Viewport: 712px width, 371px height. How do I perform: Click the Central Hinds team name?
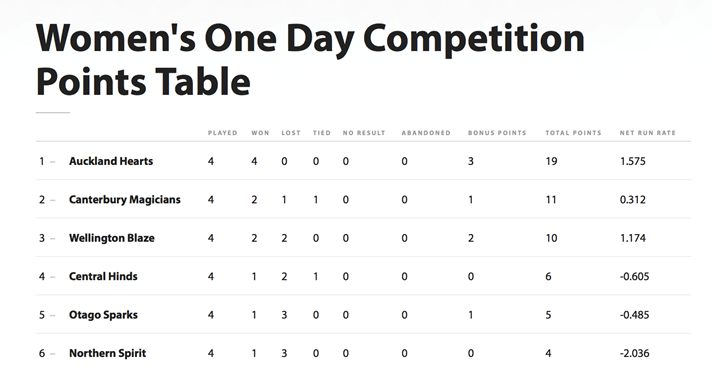103,277
